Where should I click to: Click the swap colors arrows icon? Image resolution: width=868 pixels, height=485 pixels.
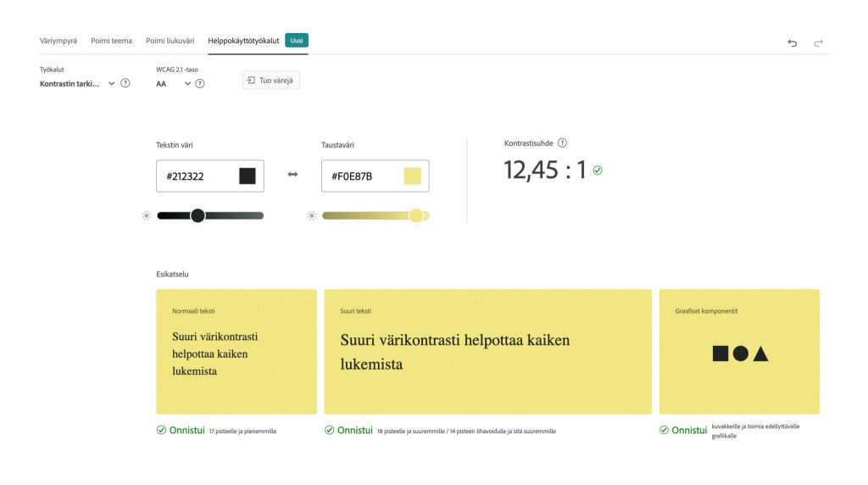pyautogui.click(x=292, y=176)
